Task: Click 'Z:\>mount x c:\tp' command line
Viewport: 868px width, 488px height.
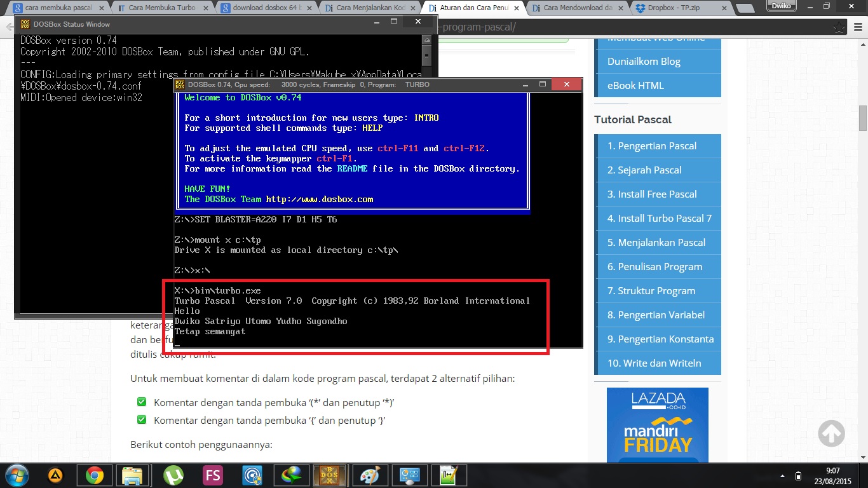Action: [x=217, y=240]
